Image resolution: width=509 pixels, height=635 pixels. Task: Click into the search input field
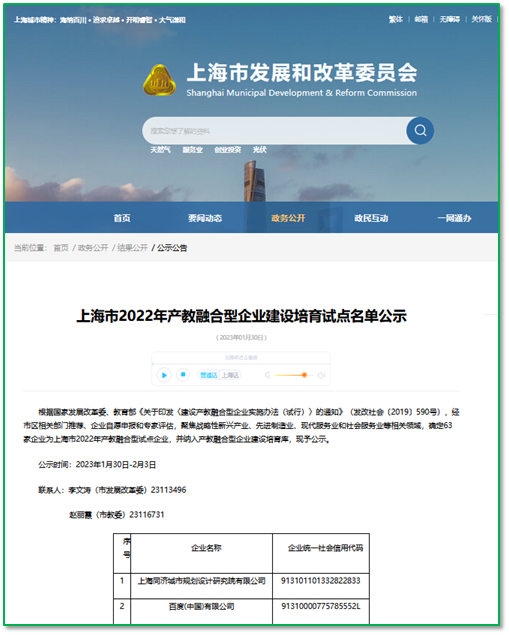[275, 131]
